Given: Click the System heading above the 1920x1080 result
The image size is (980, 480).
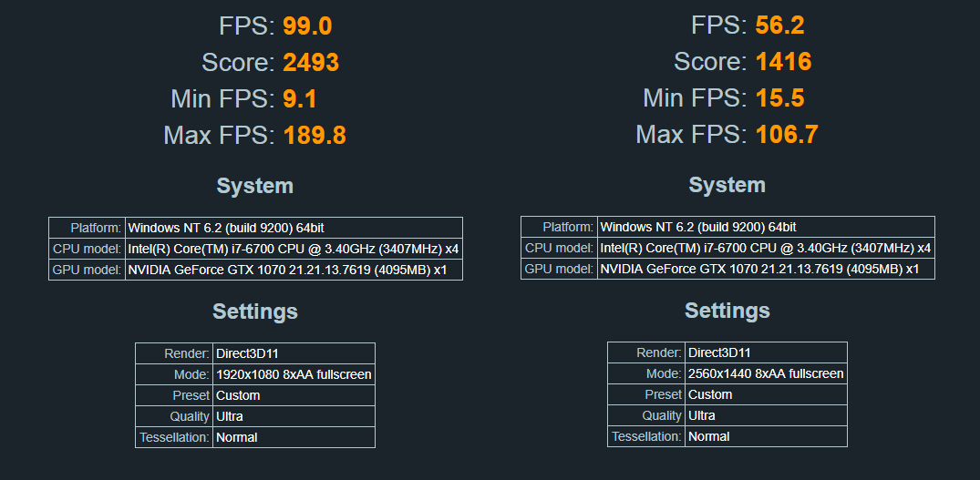Looking at the screenshot, I should [255, 186].
